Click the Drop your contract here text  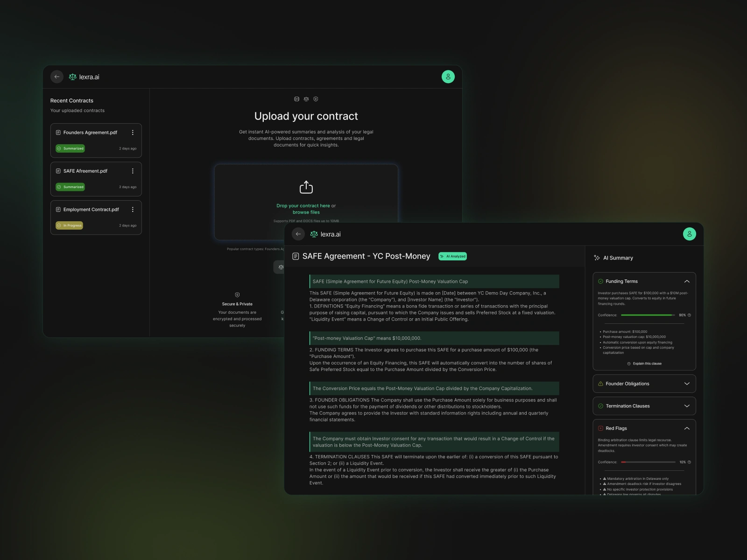coord(303,206)
